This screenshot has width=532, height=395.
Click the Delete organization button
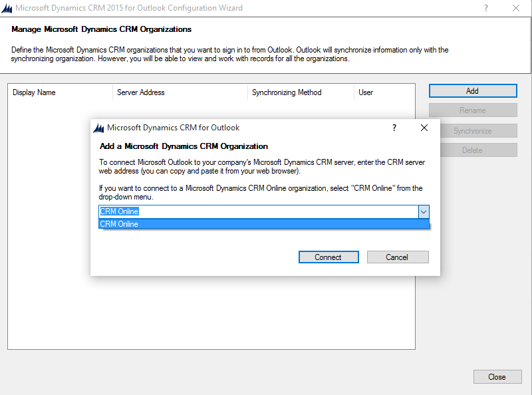(478, 150)
